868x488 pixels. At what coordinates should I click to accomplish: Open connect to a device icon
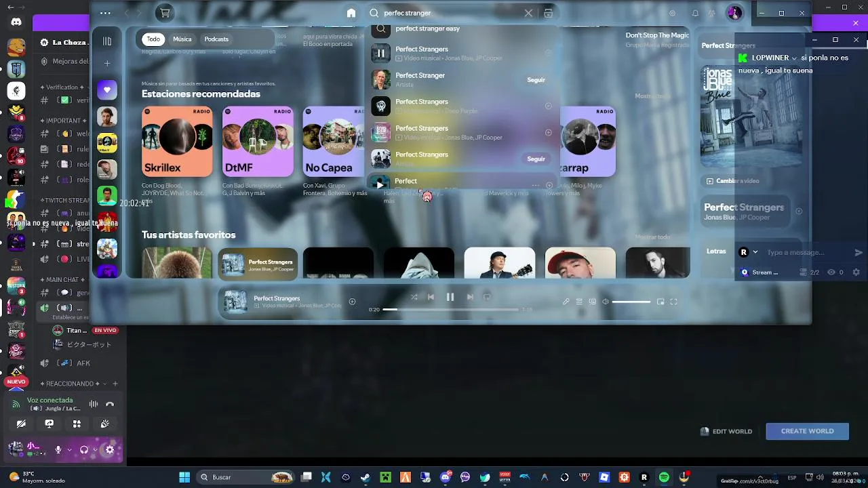tap(592, 302)
